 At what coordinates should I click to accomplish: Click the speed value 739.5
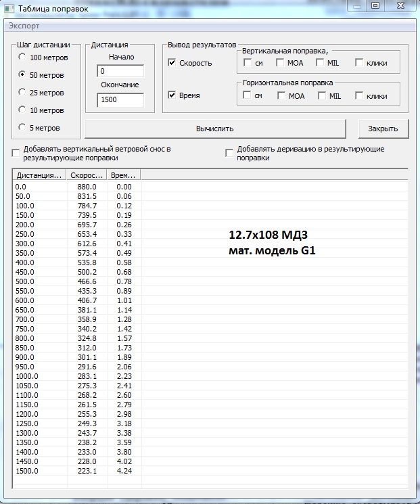(87, 215)
